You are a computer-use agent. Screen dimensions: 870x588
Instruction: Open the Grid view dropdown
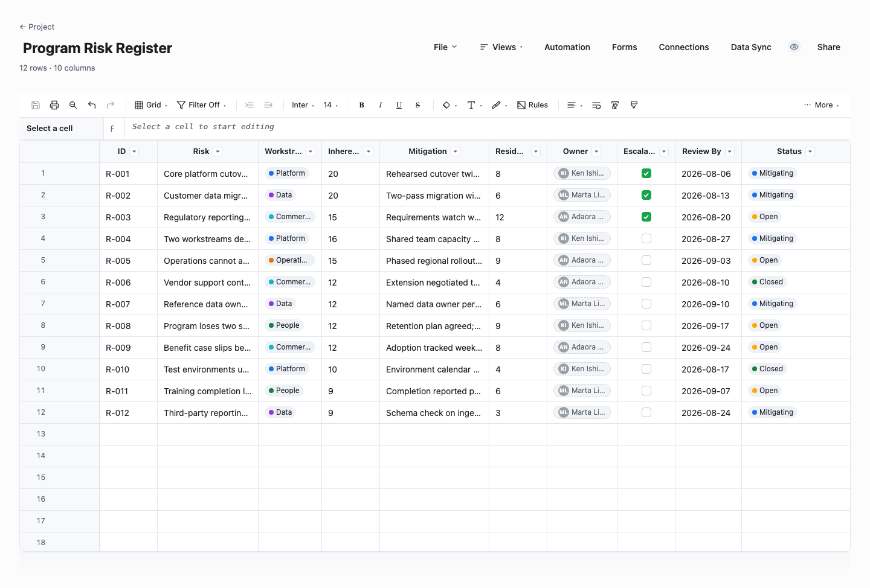pos(151,105)
